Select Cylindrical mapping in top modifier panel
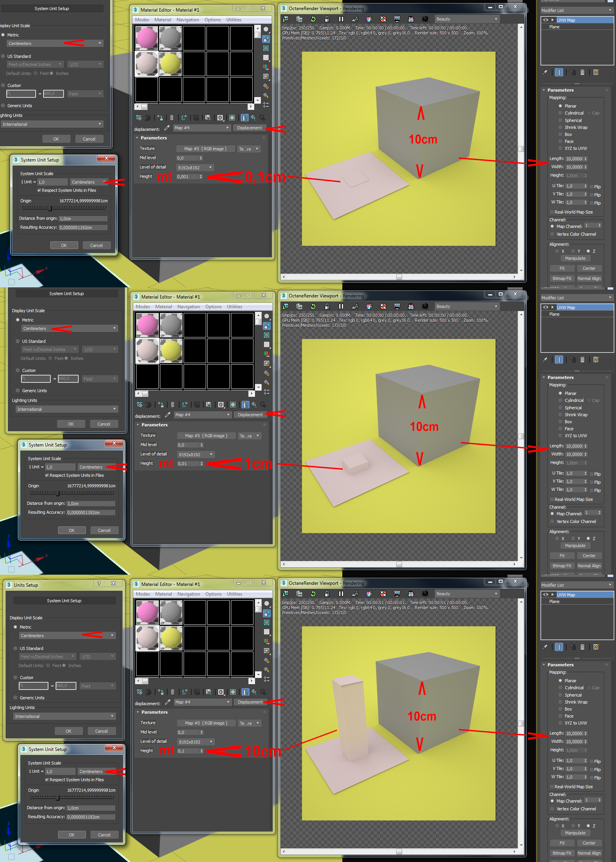616x862 pixels. pos(560,113)
